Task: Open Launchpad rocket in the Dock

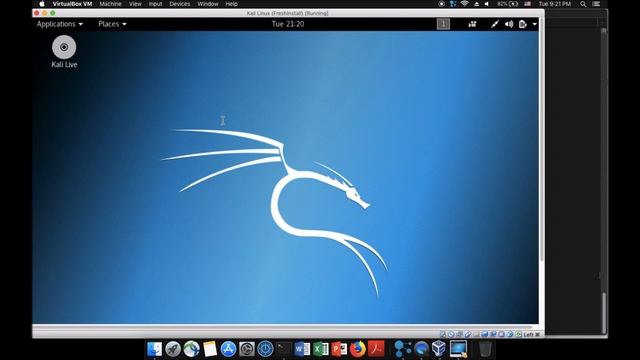Action: [x=173, y=349]
